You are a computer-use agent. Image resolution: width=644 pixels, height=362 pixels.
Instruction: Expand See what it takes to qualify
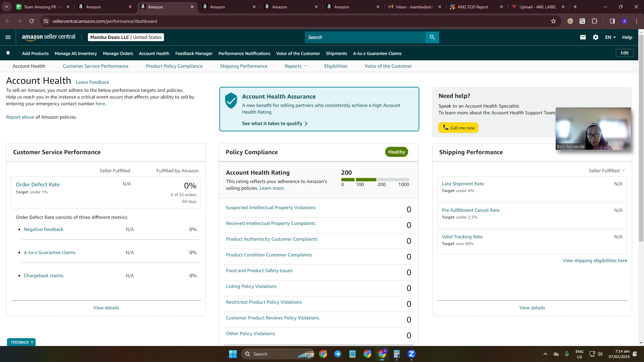pyautogui.click(x=275, y=123)
